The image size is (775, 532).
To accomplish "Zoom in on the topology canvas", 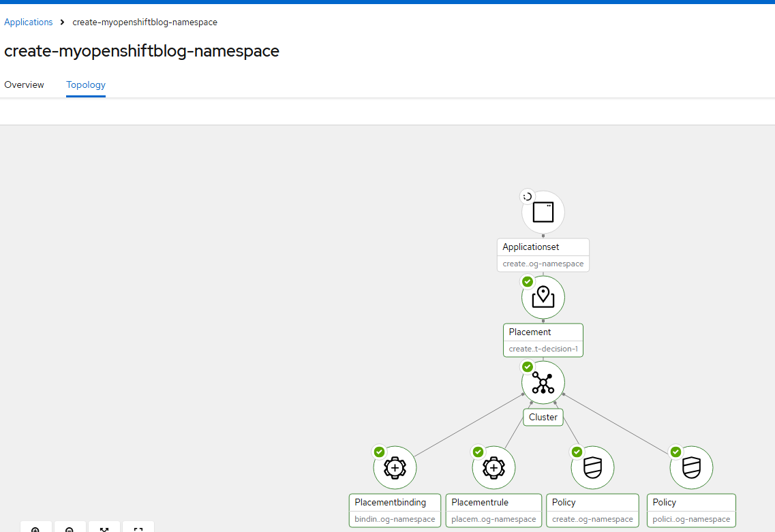I will coord(35,528).
